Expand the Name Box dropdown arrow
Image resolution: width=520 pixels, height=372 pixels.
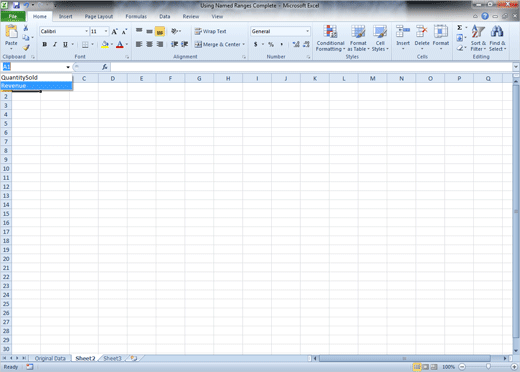pos(68,67)
